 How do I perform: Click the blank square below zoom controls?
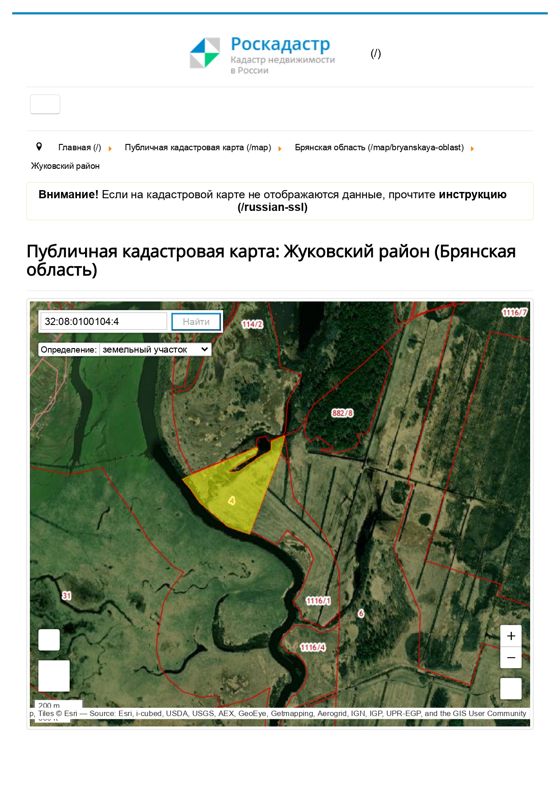click(x=511, y=689)
